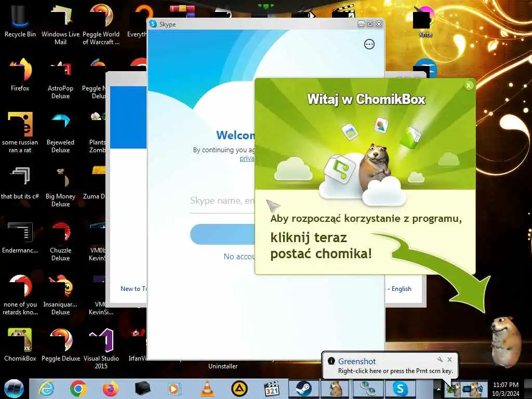
Task: Click the 'No account' link in Skype
Action: (x=239, y=257)
